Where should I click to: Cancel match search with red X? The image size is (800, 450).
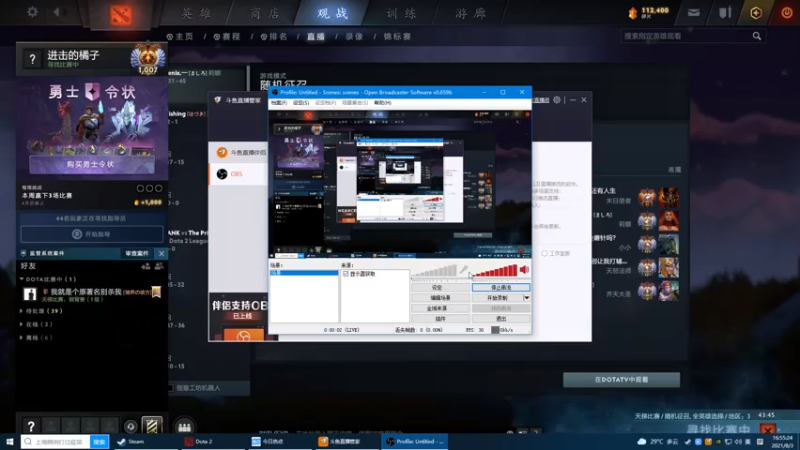tap(768, 429)
